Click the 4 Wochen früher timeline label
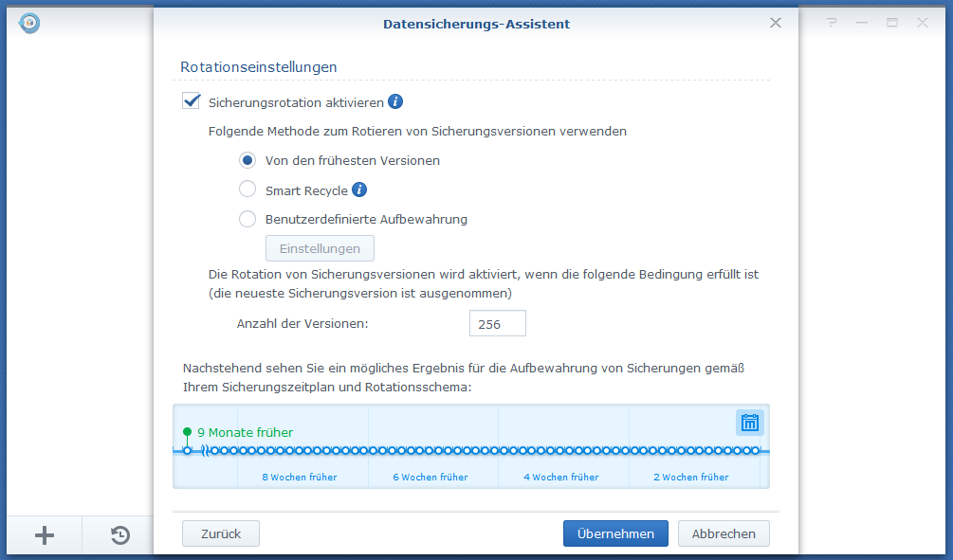The height and width of the screenshot is (560, 953). click(x=561, y=478)
